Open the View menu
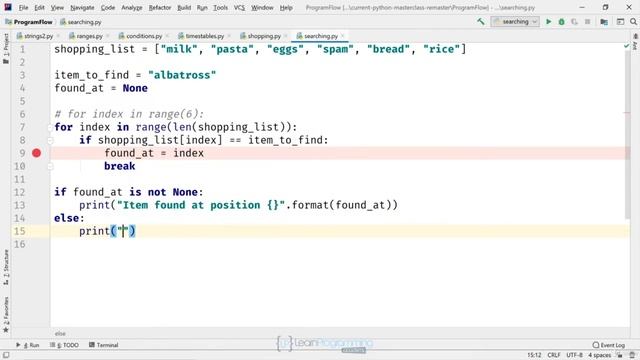Screen dimensions: 640x360 [57, 7]
